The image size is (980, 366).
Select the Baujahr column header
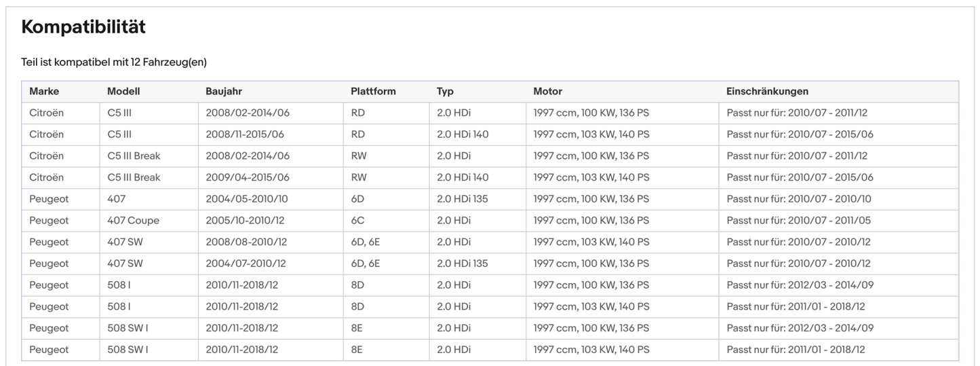224,91
